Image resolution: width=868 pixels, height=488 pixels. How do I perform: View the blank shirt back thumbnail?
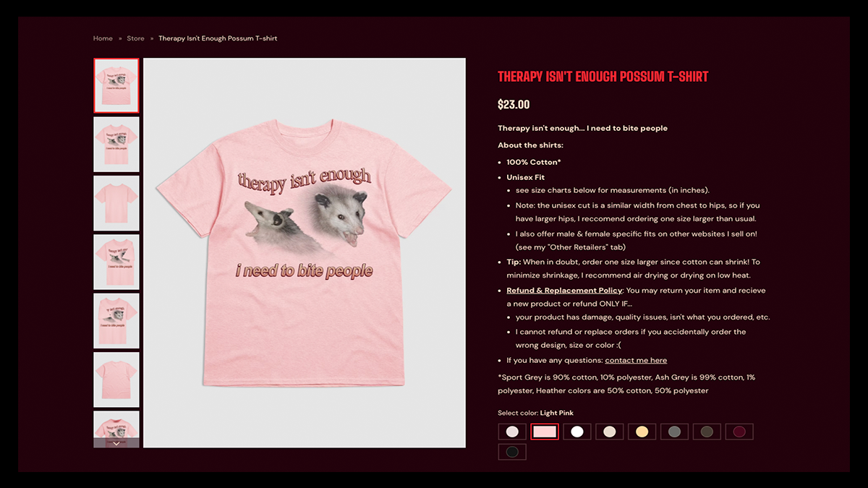(x=116, y=203)
